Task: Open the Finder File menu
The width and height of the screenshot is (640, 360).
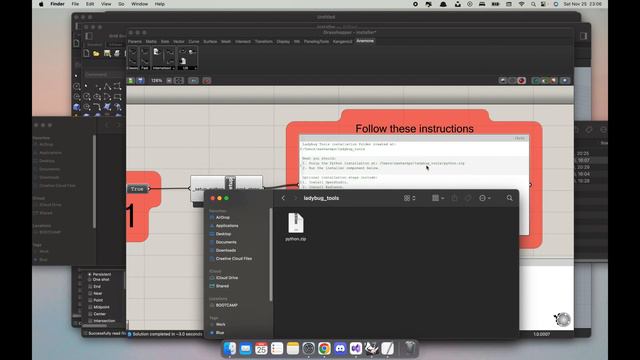Action: 76,4
